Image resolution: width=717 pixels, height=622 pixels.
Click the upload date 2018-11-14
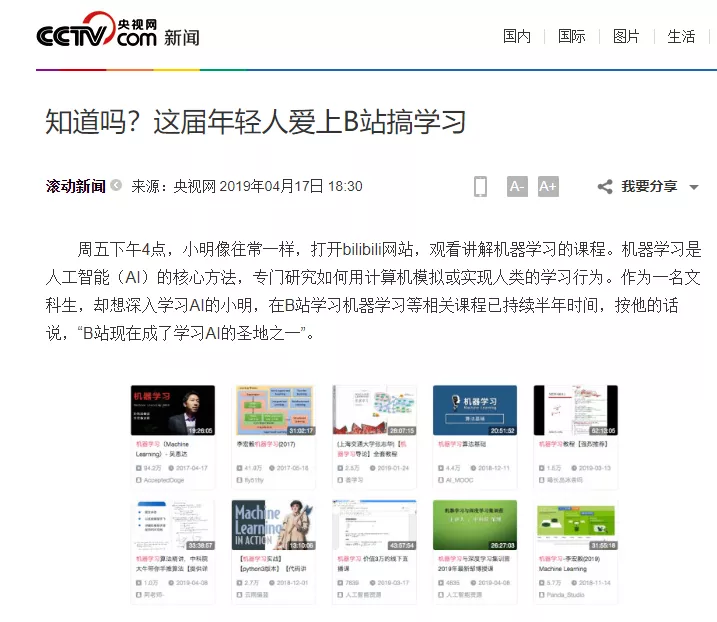coord(594,583)
